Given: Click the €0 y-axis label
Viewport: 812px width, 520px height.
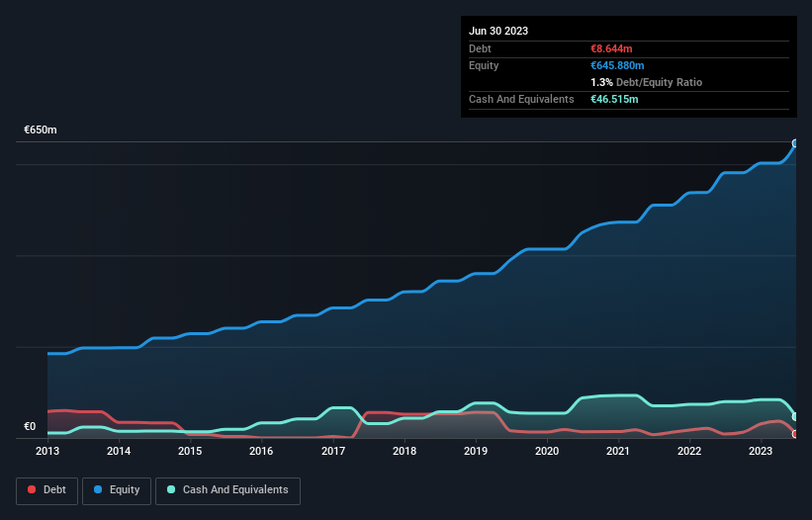Looking at the screenshot, I should click(30, 427).
